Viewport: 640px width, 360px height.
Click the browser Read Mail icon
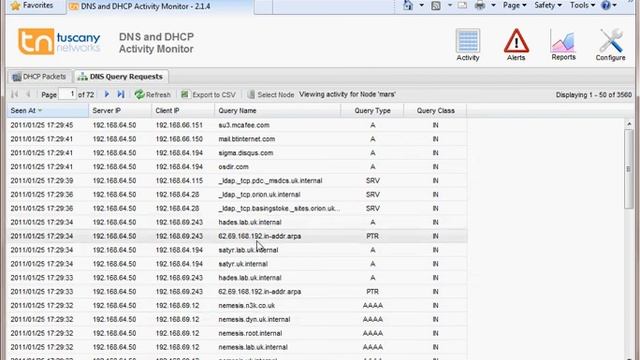click(462, 5)
